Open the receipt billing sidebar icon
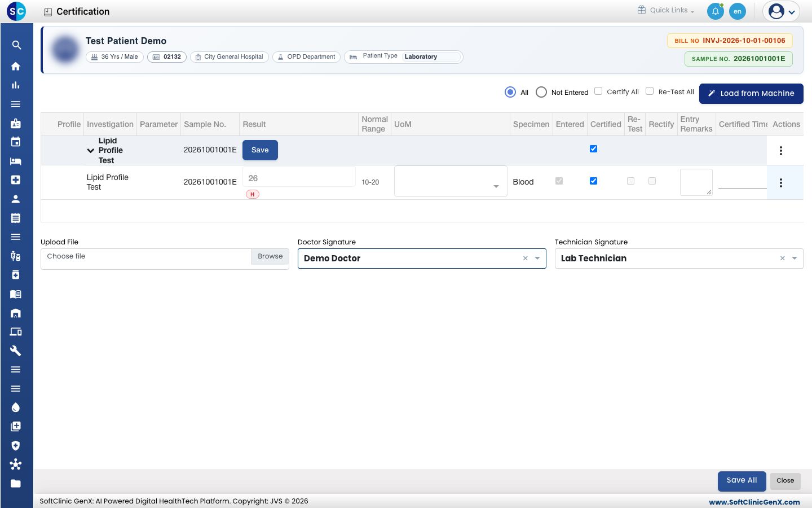Image resolution: width=812 pixels, height=508 pixels. tap(16, 218)
